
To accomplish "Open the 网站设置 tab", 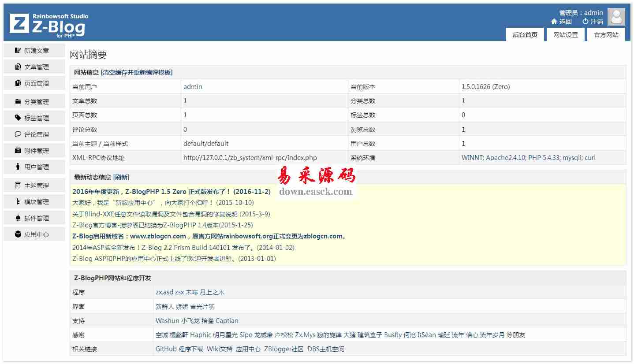I will pyautogui.click(x=566, y=35).
